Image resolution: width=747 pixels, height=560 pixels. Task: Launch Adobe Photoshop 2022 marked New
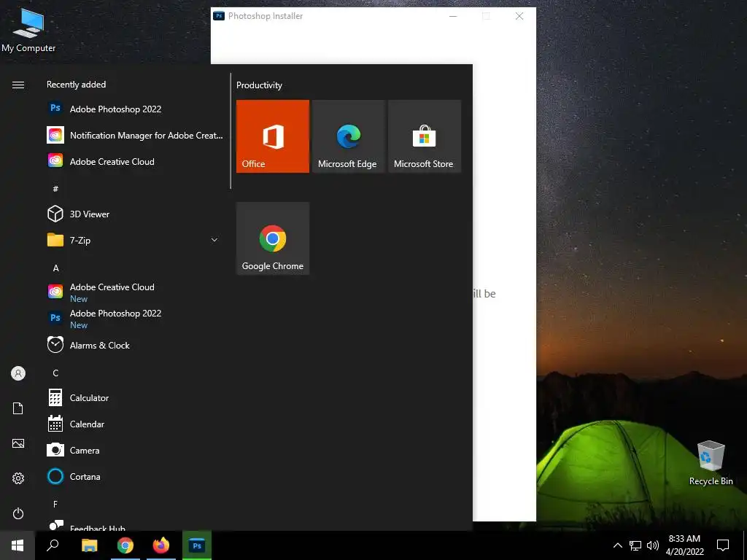136,318
